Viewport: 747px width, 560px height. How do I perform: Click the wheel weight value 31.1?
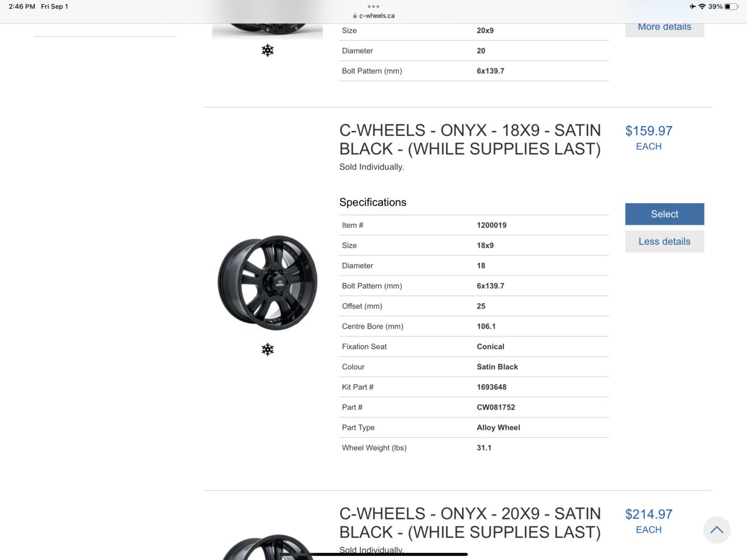[x=484, y=447]
